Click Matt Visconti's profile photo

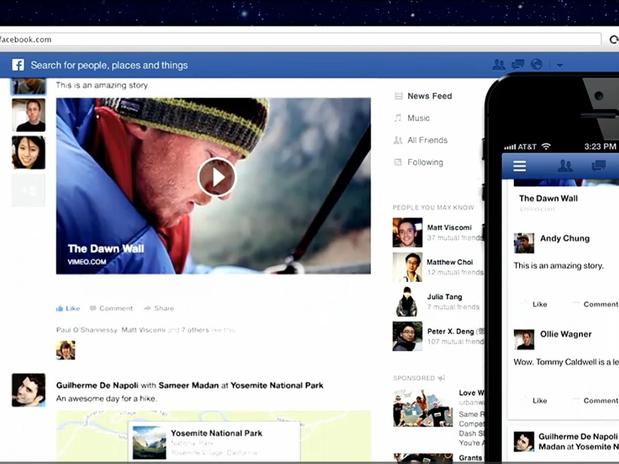(x=407, y=233)
